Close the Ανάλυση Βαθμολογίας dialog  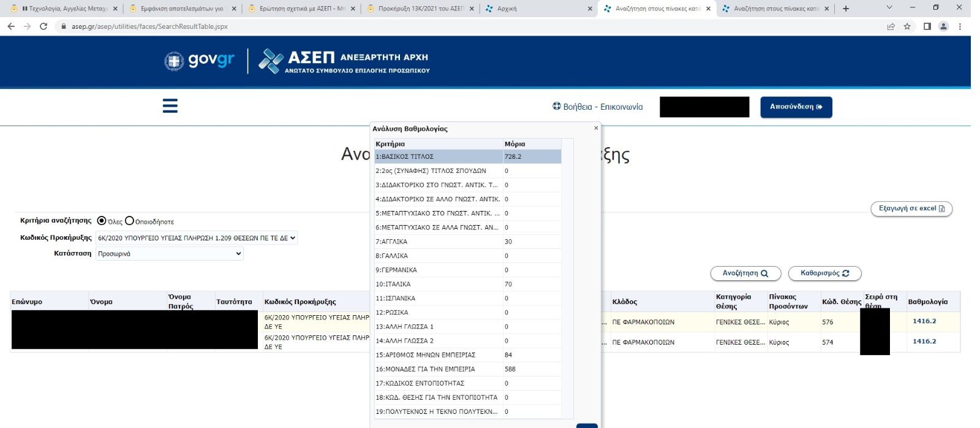[596, 128]
